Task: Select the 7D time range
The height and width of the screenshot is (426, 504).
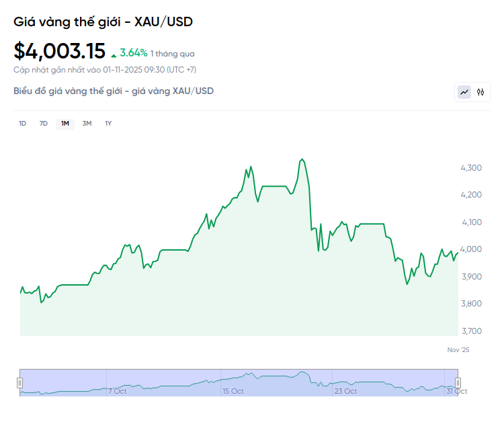Action: [44, 123]
